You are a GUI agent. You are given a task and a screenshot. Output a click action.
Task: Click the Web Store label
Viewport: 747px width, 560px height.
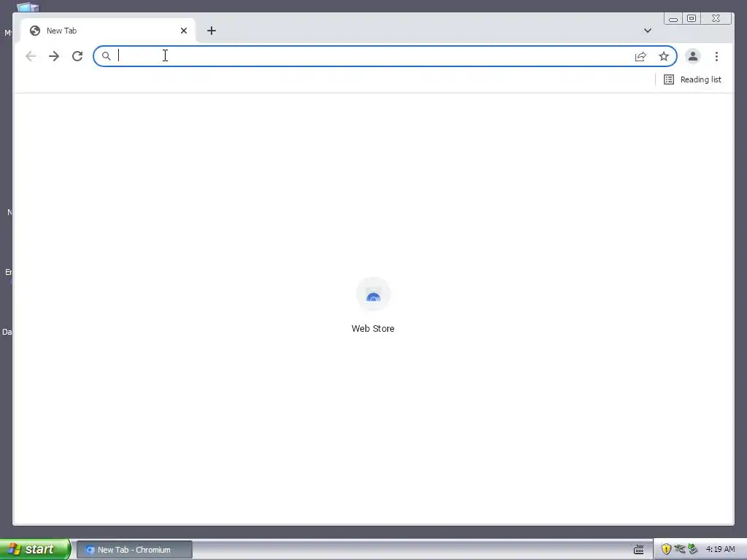pyautogui.click(x=373, y=329)
